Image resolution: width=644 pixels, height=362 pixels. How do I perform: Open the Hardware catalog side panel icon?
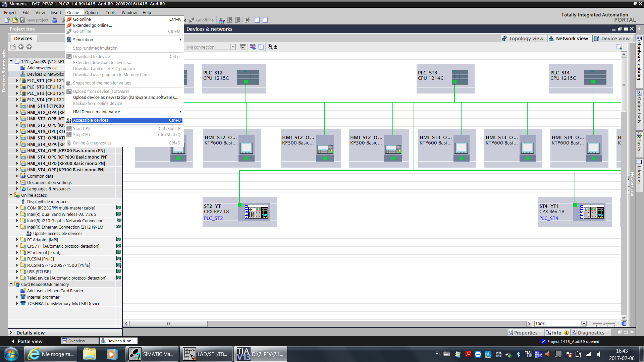pyautogui.click(x=639, y=38)
